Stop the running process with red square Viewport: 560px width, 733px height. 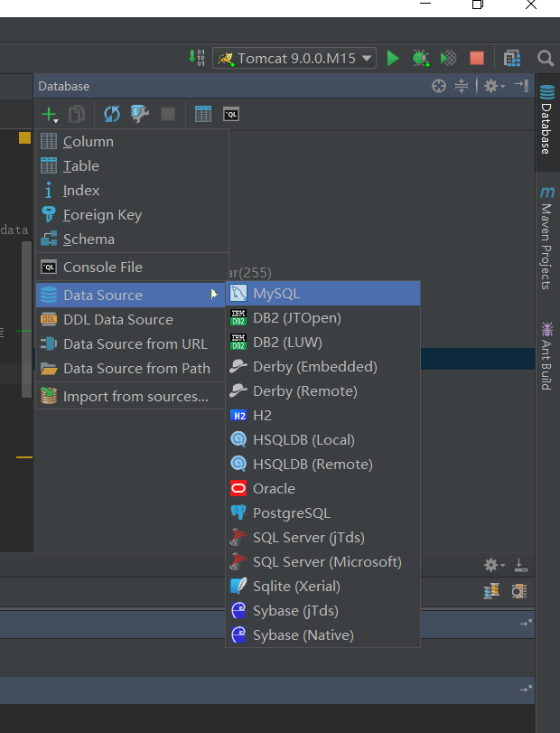[477, 58]
